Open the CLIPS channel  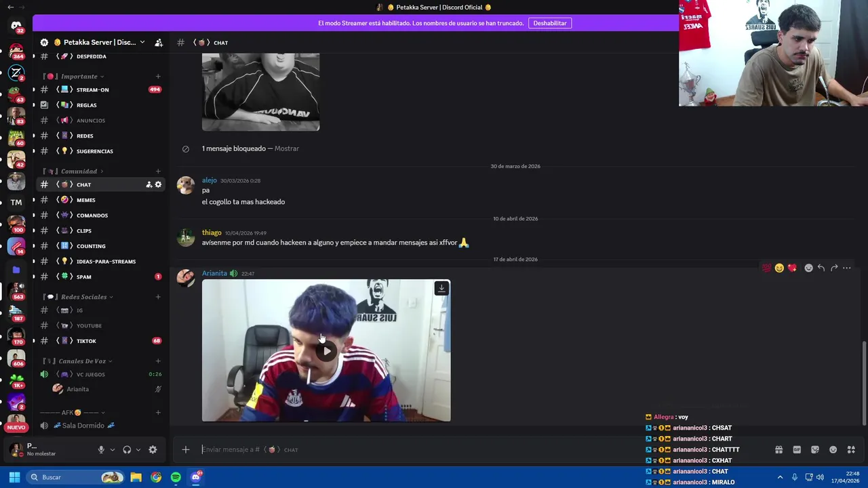(x=100, y=230)
